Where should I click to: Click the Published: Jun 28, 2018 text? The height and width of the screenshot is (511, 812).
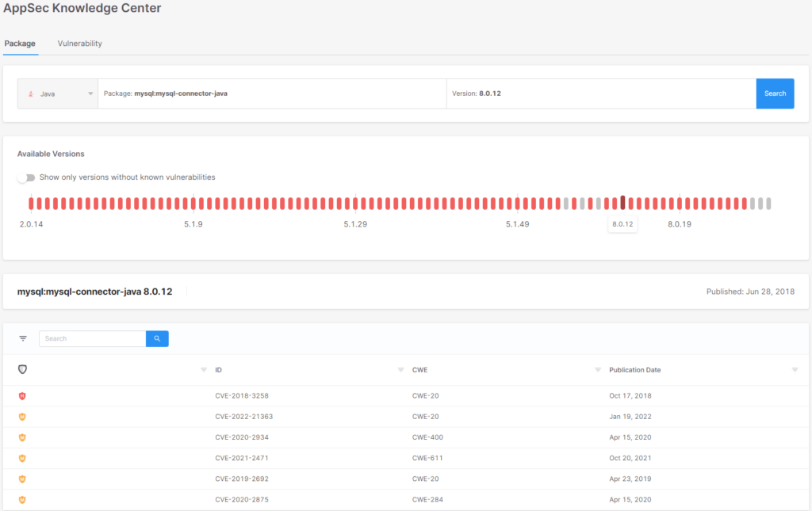750,292
